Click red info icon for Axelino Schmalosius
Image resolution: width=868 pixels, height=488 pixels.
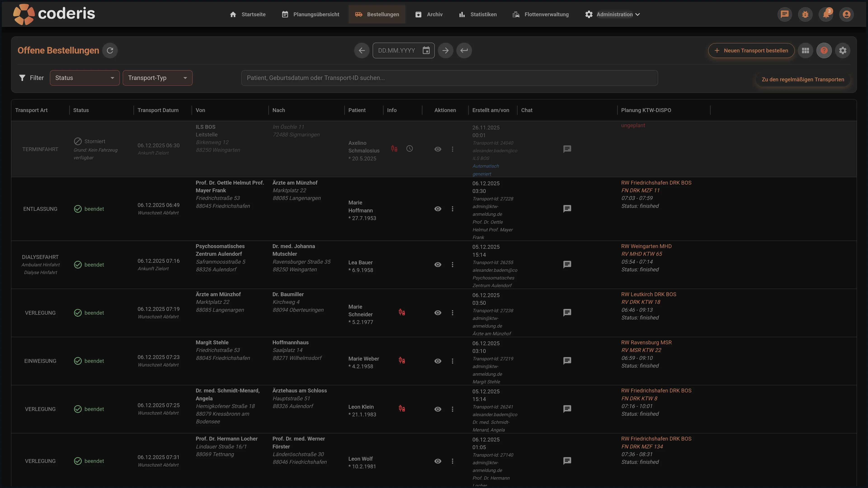pyautogui.click(x=394, y=148)
